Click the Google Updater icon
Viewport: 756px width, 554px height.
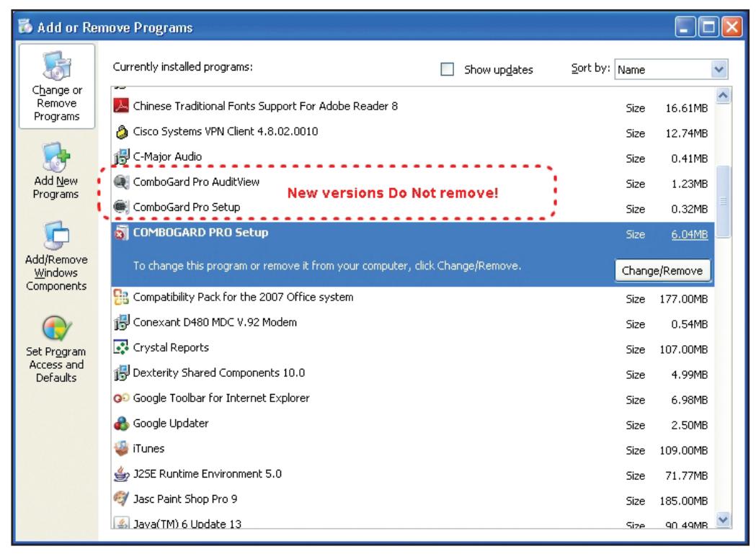point(121,424)
